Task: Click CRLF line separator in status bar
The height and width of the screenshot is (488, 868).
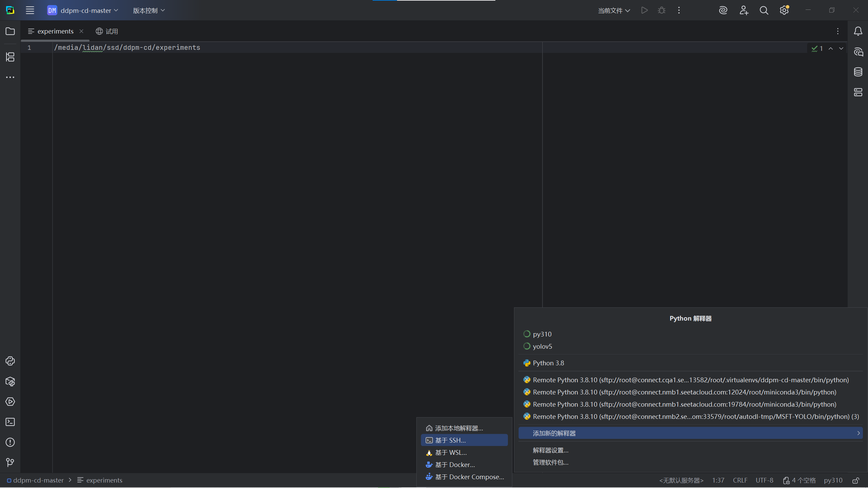Action: click(740, 480)
